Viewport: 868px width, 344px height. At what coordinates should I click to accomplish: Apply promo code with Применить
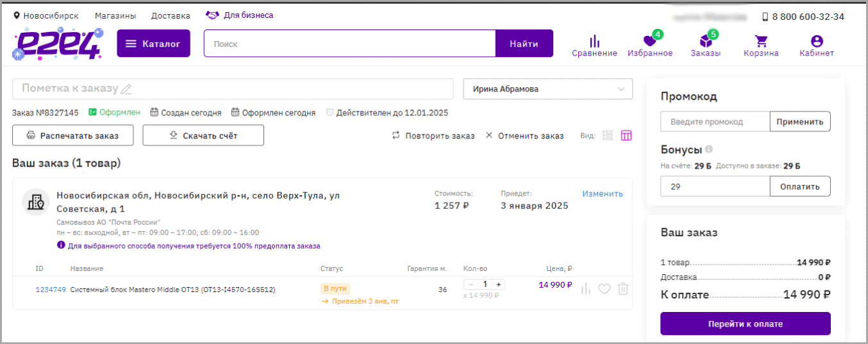tap(800, 121)
